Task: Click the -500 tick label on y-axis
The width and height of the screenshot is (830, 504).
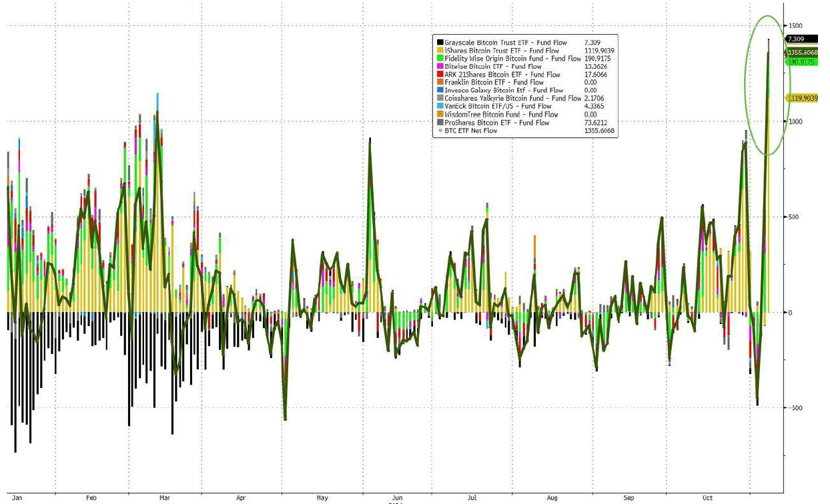Action: pos(795,408)
